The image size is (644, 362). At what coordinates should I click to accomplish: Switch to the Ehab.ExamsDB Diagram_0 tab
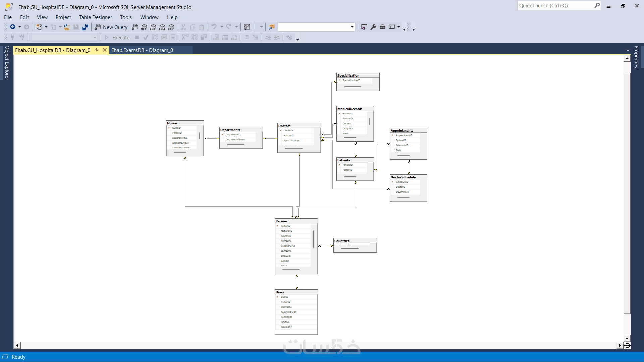(x=142, y=50)
